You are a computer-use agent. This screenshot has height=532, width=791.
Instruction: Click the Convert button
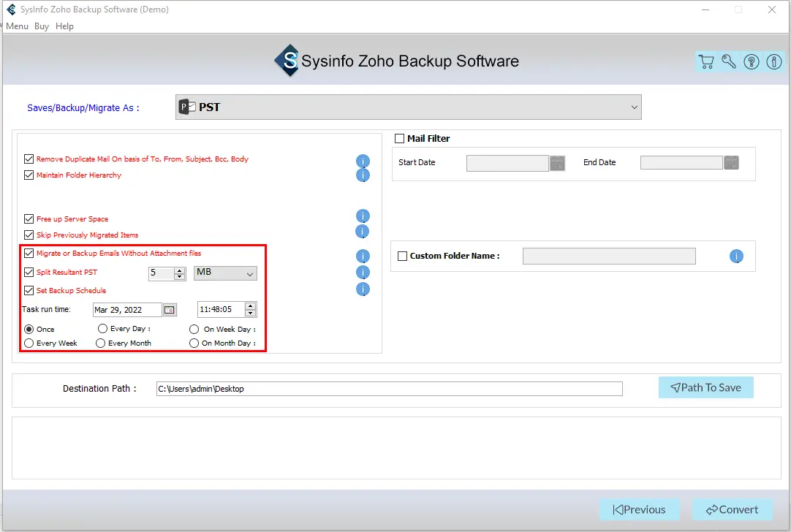727,509
